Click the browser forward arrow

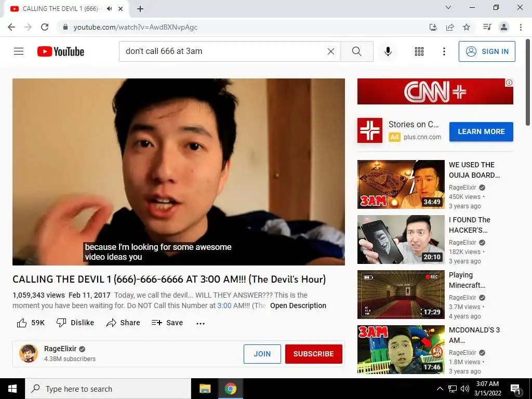coord(28,27)
